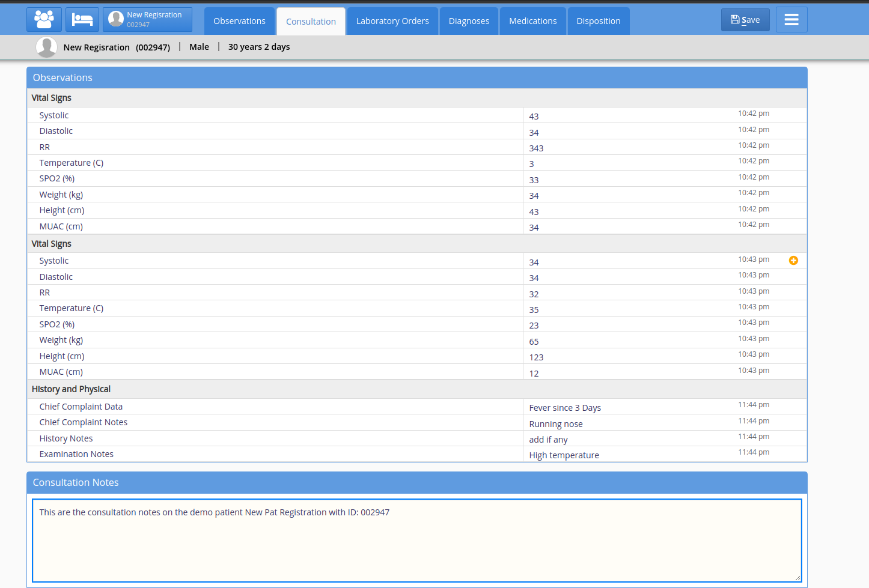Open the hamburger menu button
This screenshot has width=869, height=588.
point(791,20)
